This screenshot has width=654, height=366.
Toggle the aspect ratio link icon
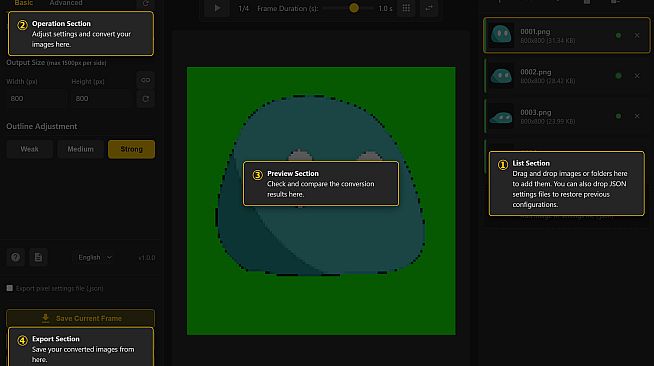(146, 80)
